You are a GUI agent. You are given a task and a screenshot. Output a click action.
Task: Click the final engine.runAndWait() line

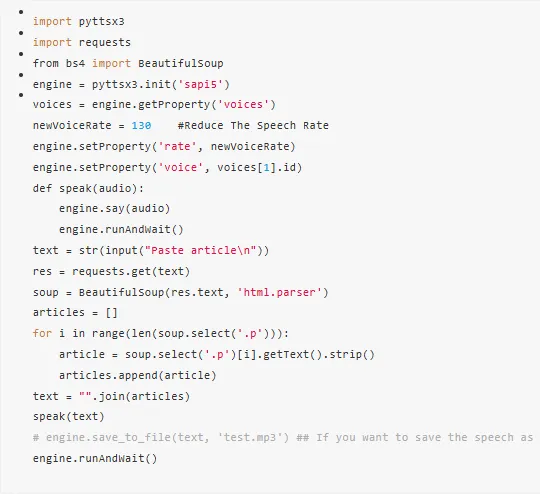point(95,459)
